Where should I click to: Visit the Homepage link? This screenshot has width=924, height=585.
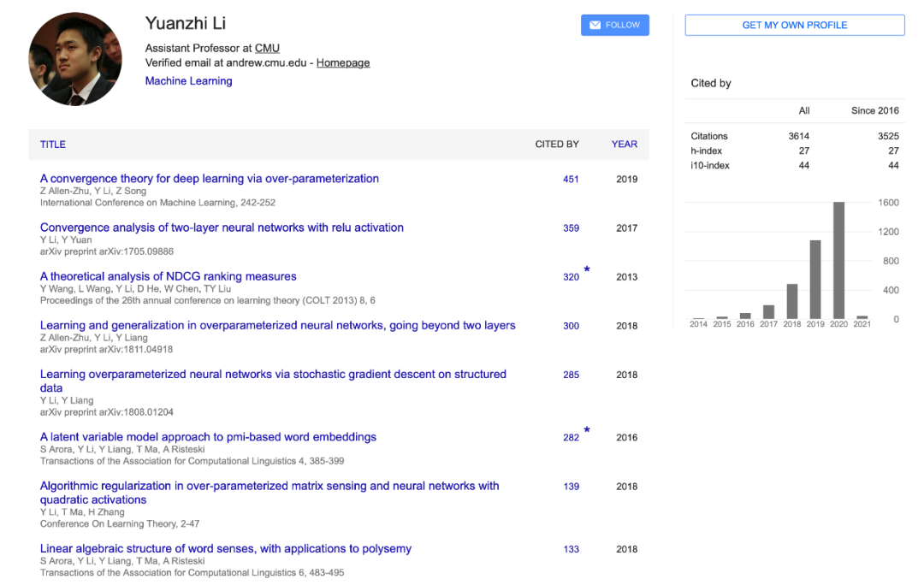(x=343, y=63)
